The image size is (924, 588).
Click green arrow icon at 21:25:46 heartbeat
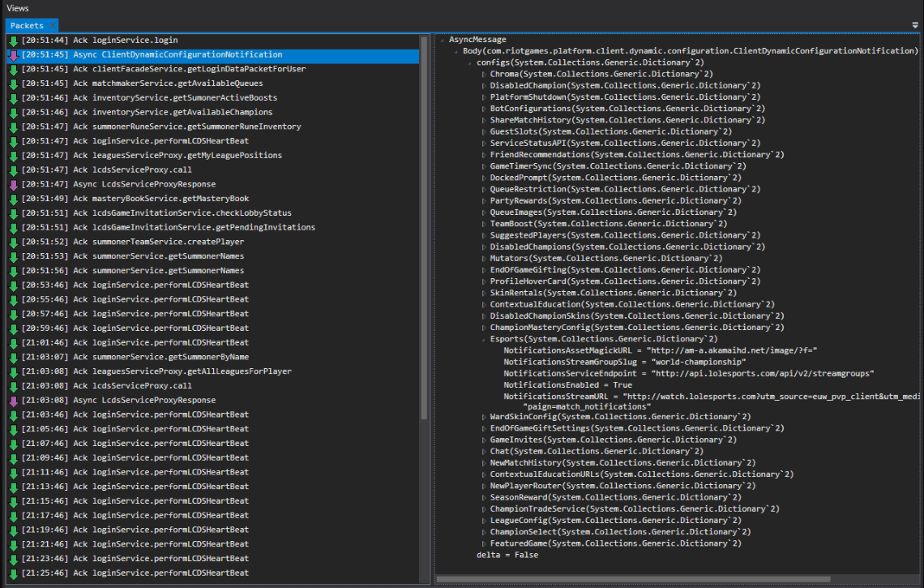[14, 574]
